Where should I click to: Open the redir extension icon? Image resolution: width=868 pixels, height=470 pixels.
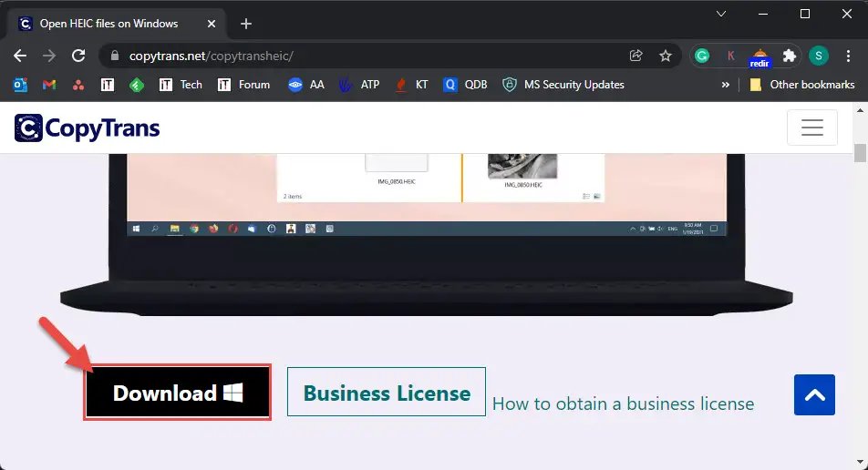point(759,57)
